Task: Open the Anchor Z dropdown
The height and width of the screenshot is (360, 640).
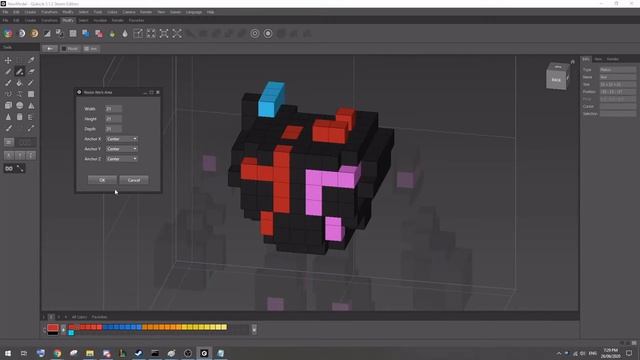Action: [x=122, y=159]
